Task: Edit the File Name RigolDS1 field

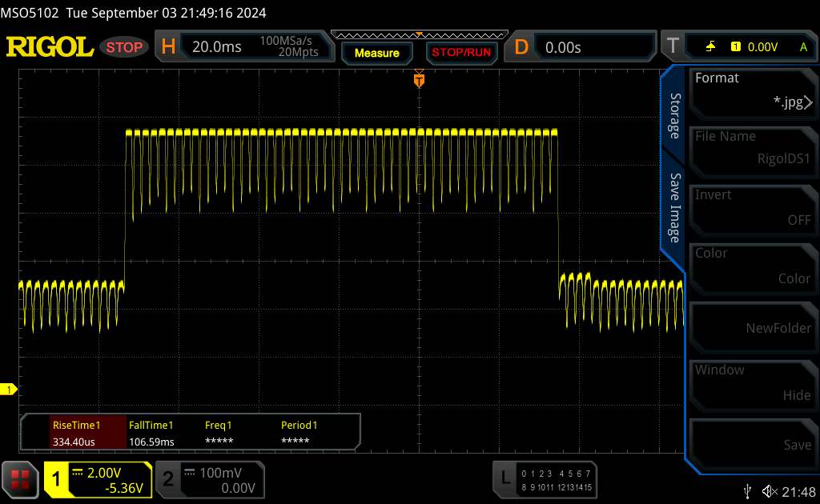Action: point(752,149)
